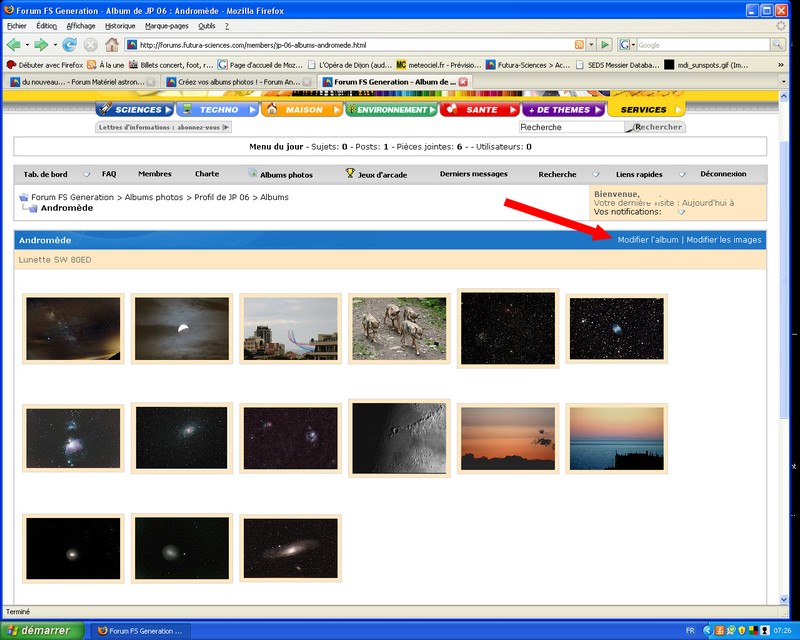Go to the Firefox home page icon
Viewport: 800px width, 640px height.
click(x=112, y=45)
